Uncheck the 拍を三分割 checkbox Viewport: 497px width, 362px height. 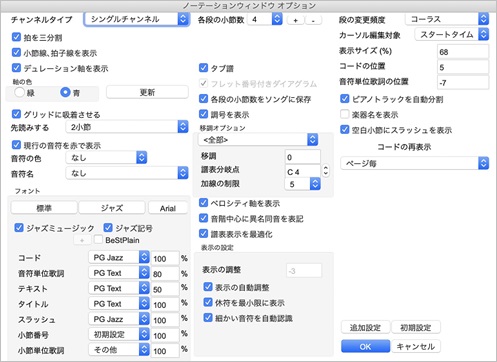point(16,37)
